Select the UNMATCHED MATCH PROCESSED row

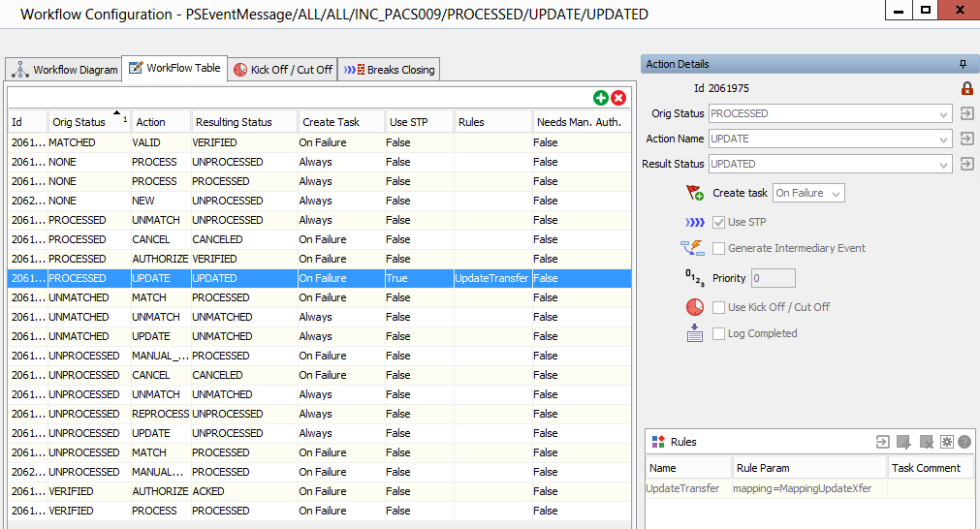(x=319, y=297)
